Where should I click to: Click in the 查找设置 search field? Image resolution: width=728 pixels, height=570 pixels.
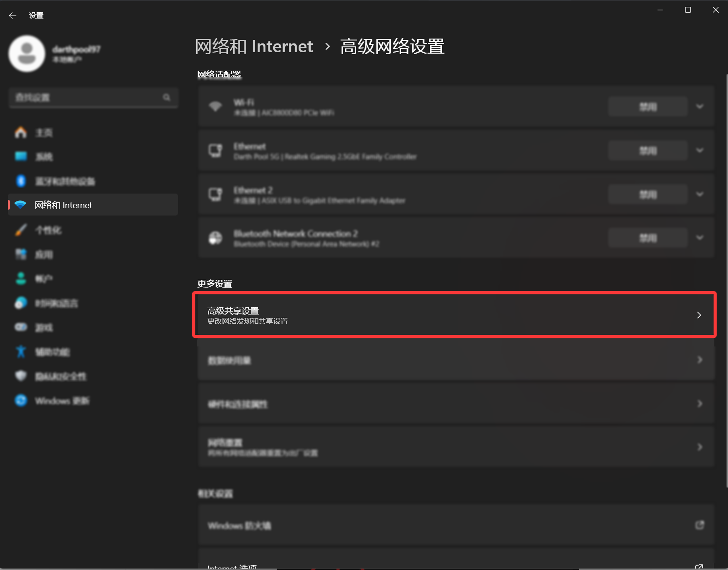85,98
